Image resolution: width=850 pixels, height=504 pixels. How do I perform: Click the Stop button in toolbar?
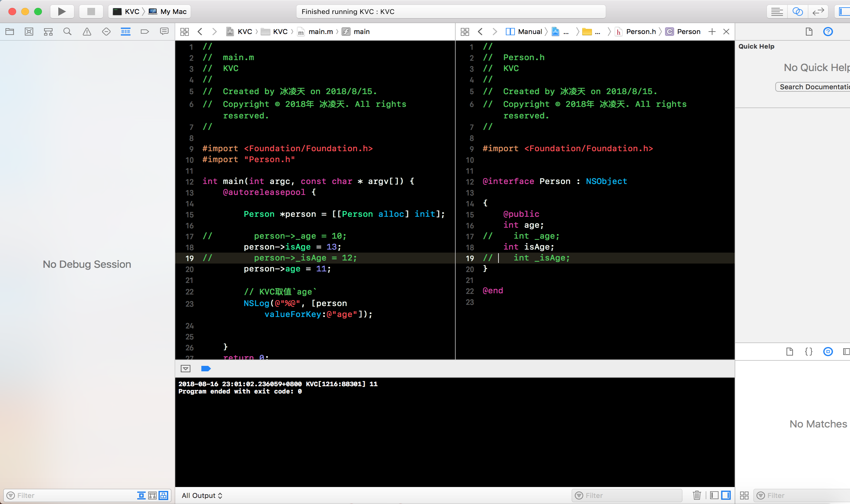[91, 12]
